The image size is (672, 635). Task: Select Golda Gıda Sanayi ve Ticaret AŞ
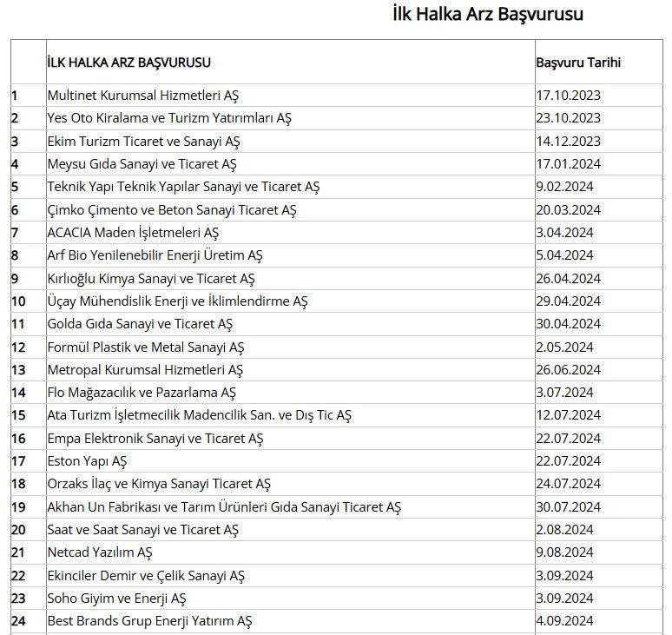click(x=140, y=324)
